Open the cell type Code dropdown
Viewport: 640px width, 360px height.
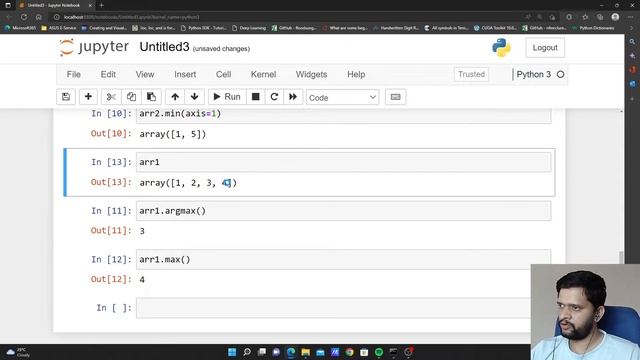coord(342,98)
